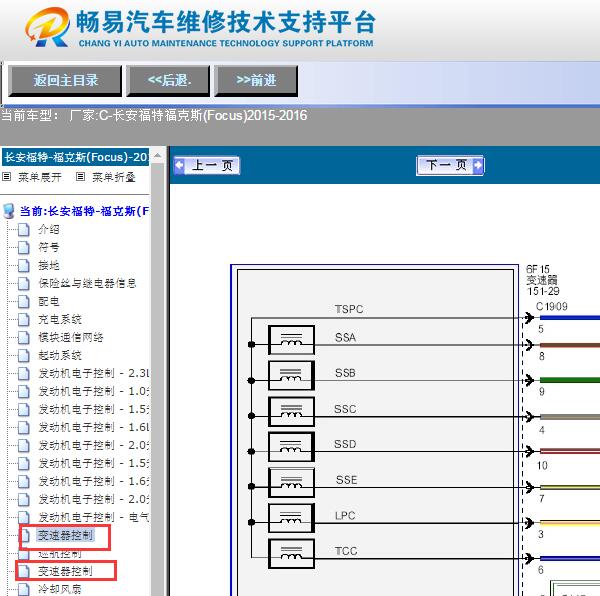Click the document icon beside 配电
Screen dimensions: 600x596
(24, 301)
